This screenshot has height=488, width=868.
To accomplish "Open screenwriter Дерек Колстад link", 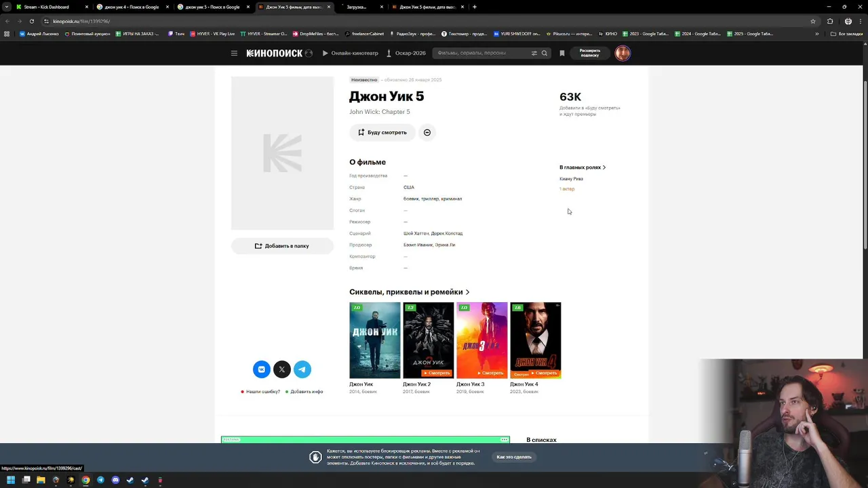I will (x=447, y=233).
